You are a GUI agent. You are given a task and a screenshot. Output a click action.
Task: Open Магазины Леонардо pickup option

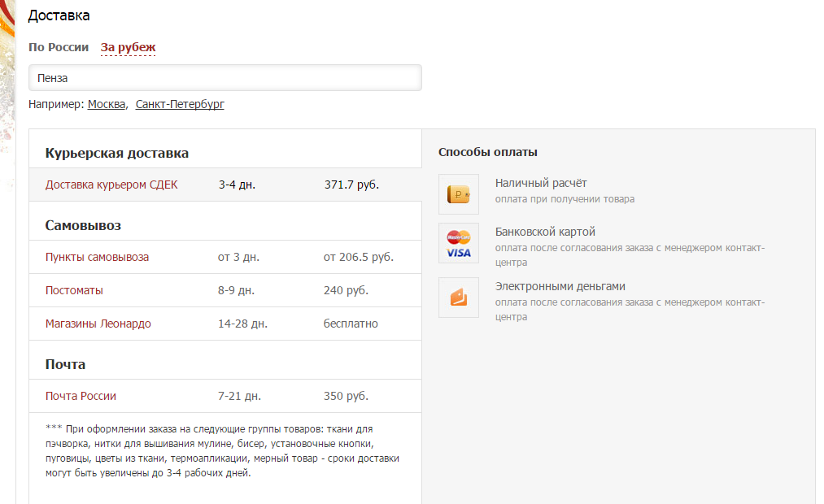tap(98, 324)
